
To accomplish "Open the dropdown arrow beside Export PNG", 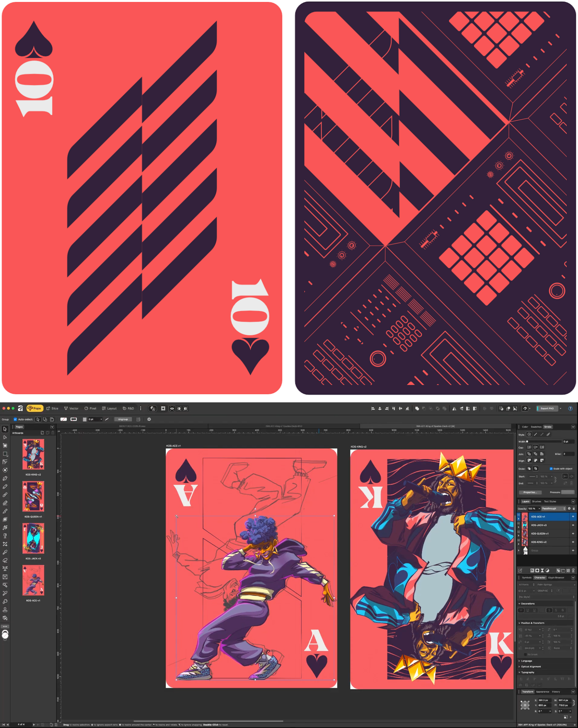I will pos(561,409).
